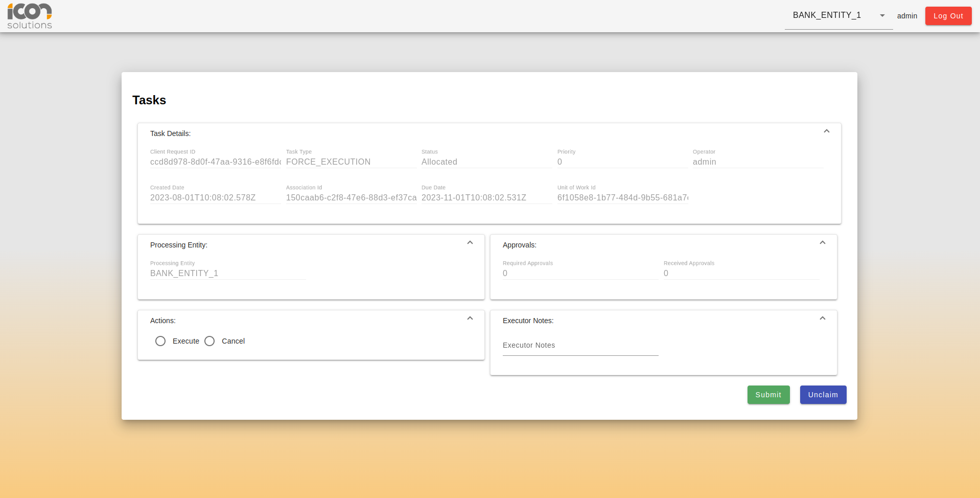The height and width of the screenshot is (498, 980).
Task: Select the Execute radio option
Action: click(x=160, y=341)
